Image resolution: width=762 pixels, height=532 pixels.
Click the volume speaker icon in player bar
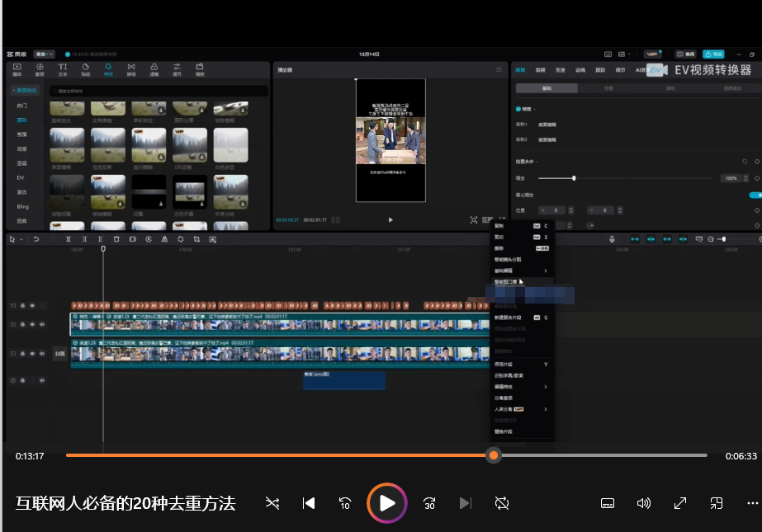point(643,503)
